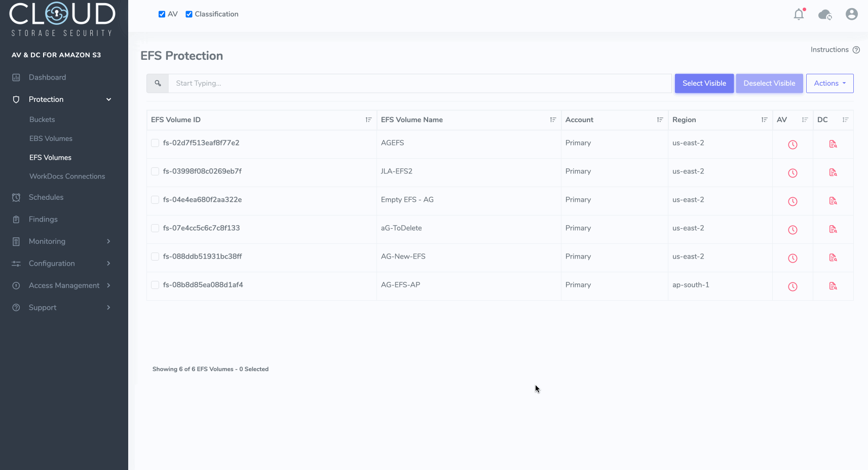Focus the Start Typing search field
Image resolution: width=868 pixels, height=470 pixels.
click(420, 84)
